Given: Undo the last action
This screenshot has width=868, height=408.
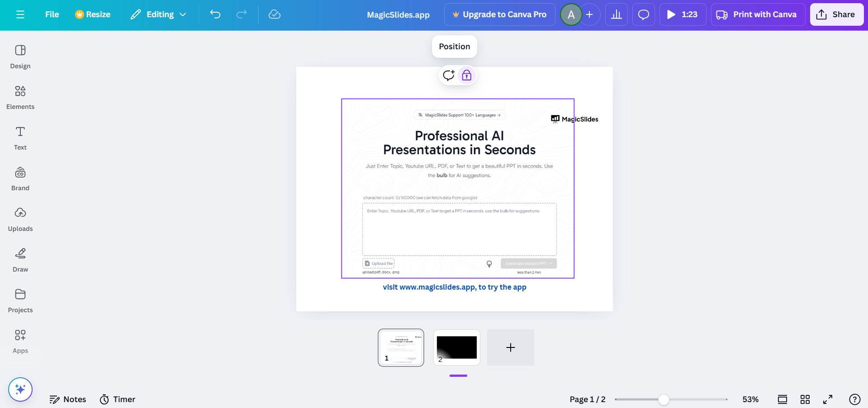Looking at the screenshot, I should (x=215, y=14).
